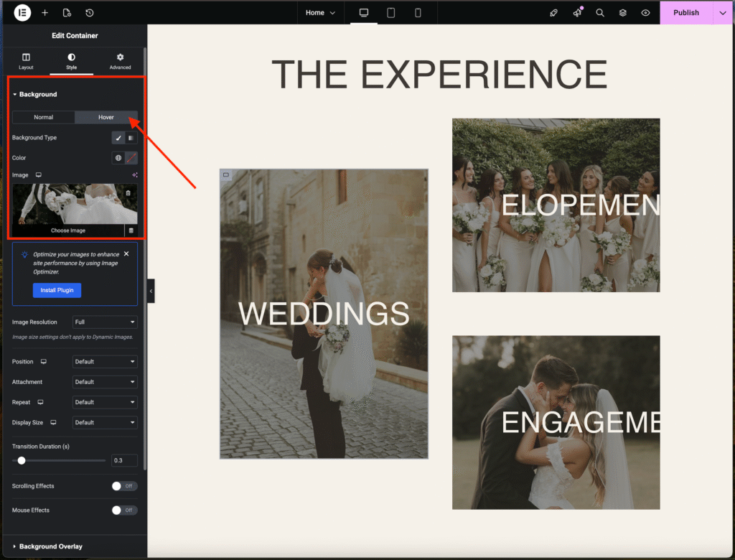The height and width of the screenshot is (560, 735).
Task: Expand the Background Overlay section
Action: coord(50,546)
